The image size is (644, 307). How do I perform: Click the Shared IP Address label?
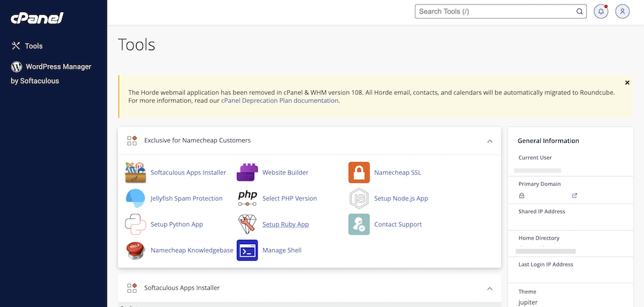[542, 211]
